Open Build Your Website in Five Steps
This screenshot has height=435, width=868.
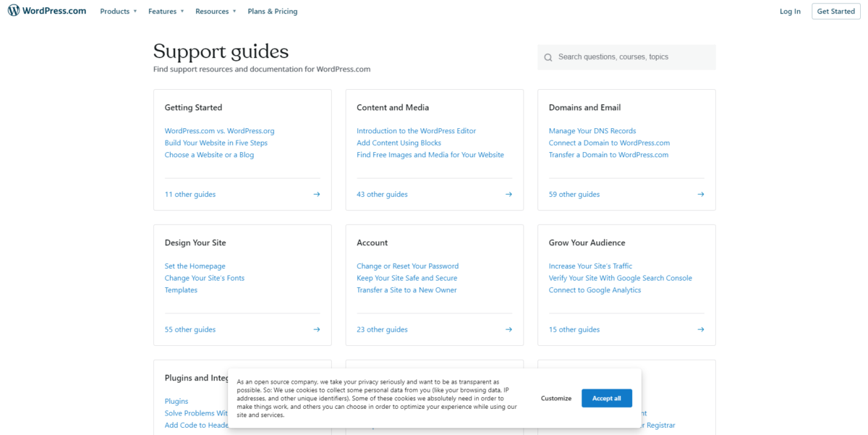pos(216,143)
